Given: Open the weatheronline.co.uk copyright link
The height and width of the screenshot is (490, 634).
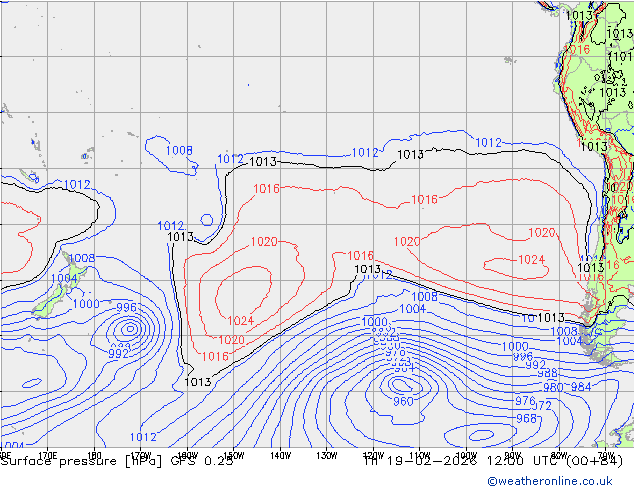Looking at the screenshot, I should pyautogui.click(x=550, y=481).
